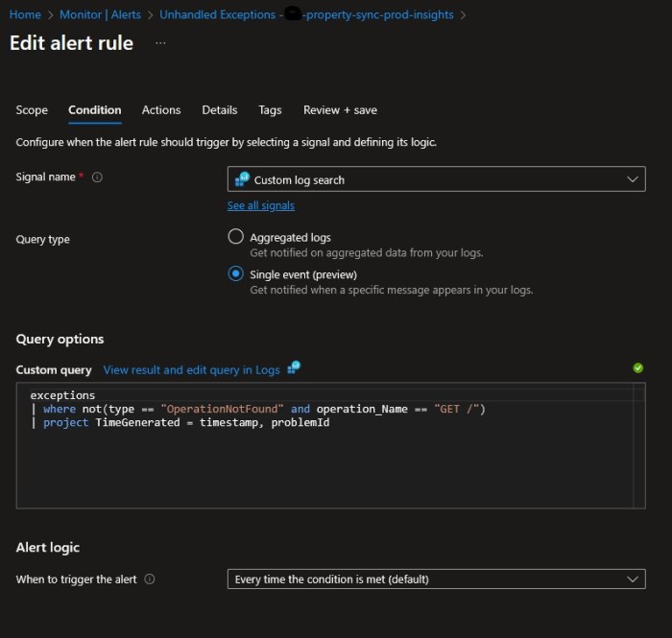Image resolution: width=672 pixels, height=638 pixels.
Task: Go to Home breadcrumb
Action: click(25, 14)
